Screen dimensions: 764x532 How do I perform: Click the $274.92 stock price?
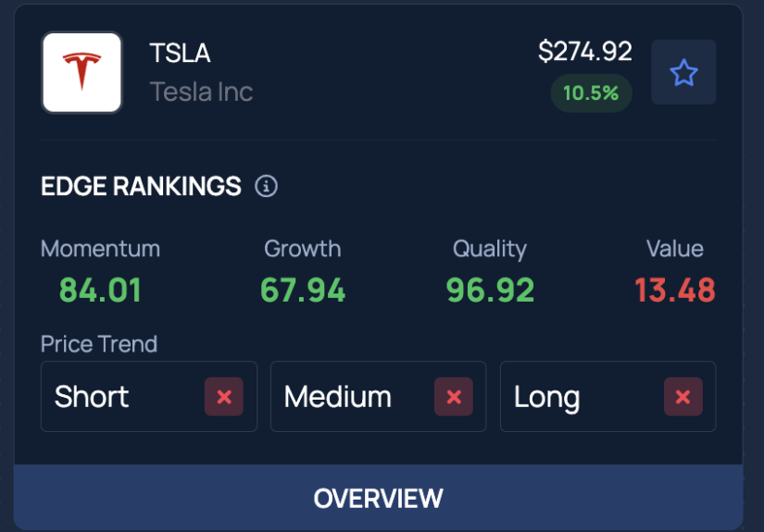[585, 51]
